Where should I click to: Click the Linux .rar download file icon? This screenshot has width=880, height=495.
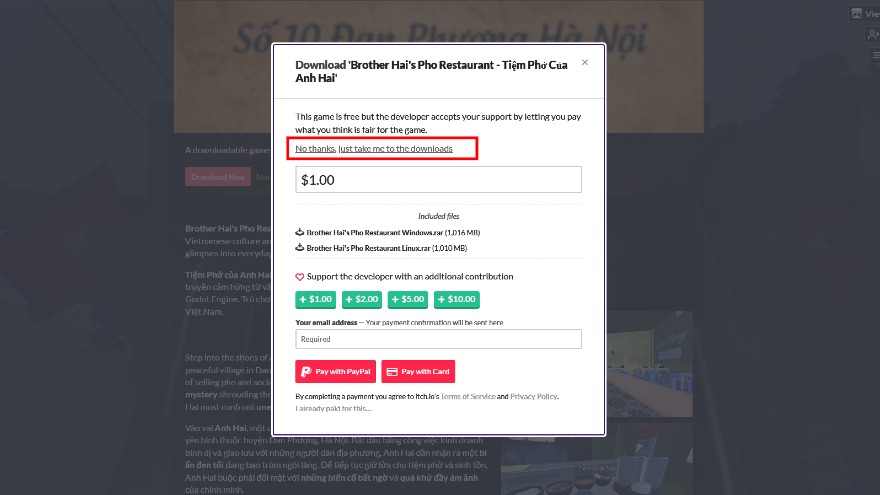300,247
